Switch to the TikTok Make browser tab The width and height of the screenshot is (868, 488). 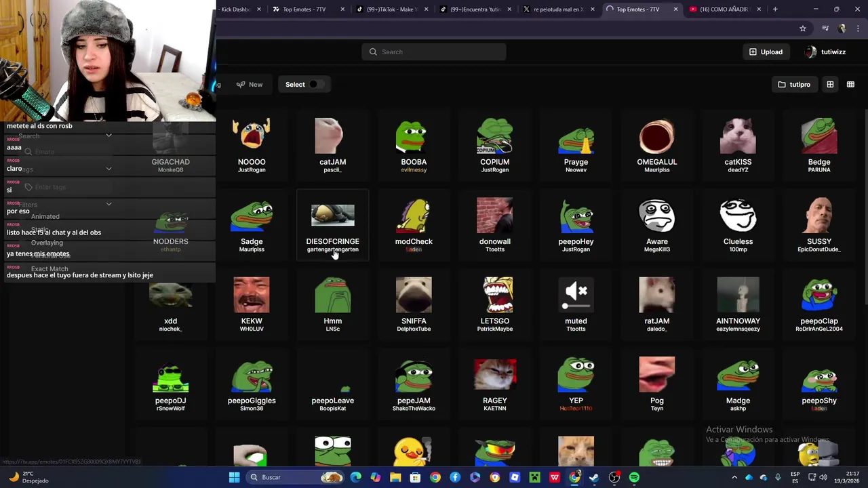coord(391,9)
